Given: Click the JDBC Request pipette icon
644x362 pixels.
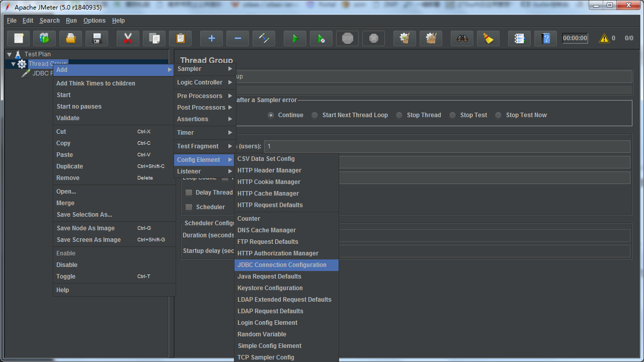Looking at the screenshot, I should pyautogui.click(x=26, y=73).
